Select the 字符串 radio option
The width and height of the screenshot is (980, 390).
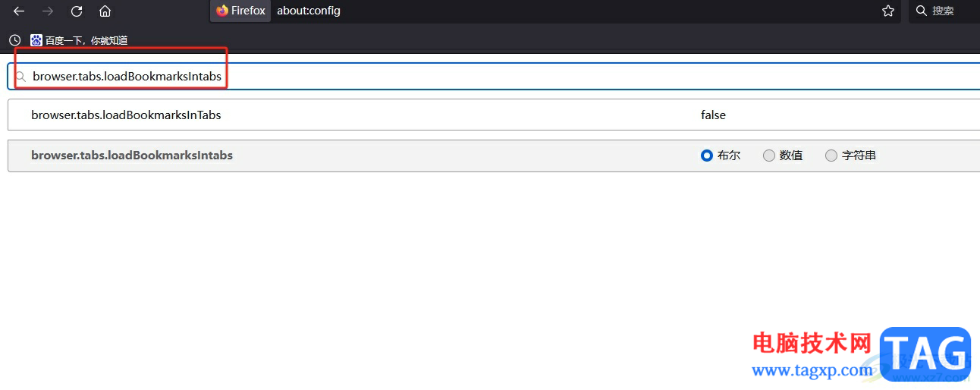(x=831, y=156)
